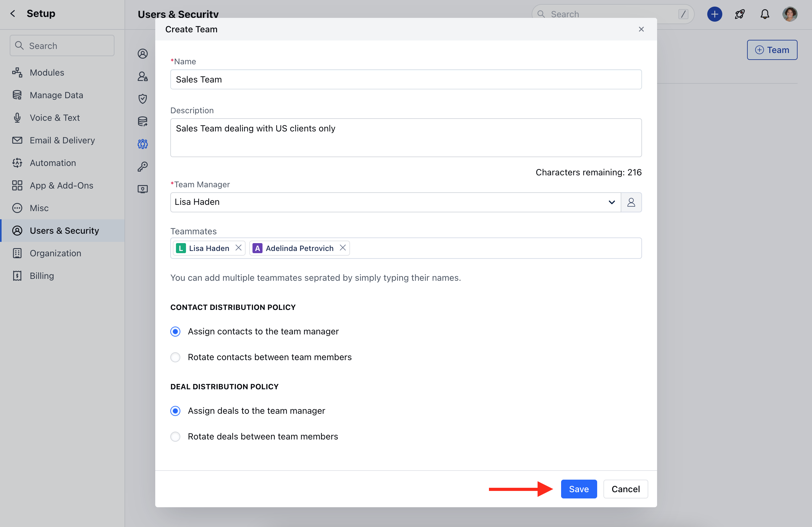Open the user profile avatar

790,14
